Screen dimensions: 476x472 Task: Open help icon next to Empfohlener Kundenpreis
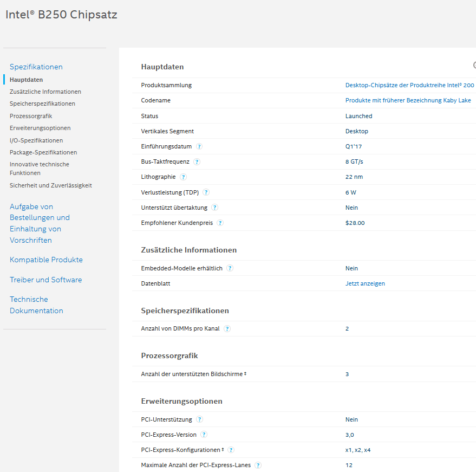click(x=220, y=223)
